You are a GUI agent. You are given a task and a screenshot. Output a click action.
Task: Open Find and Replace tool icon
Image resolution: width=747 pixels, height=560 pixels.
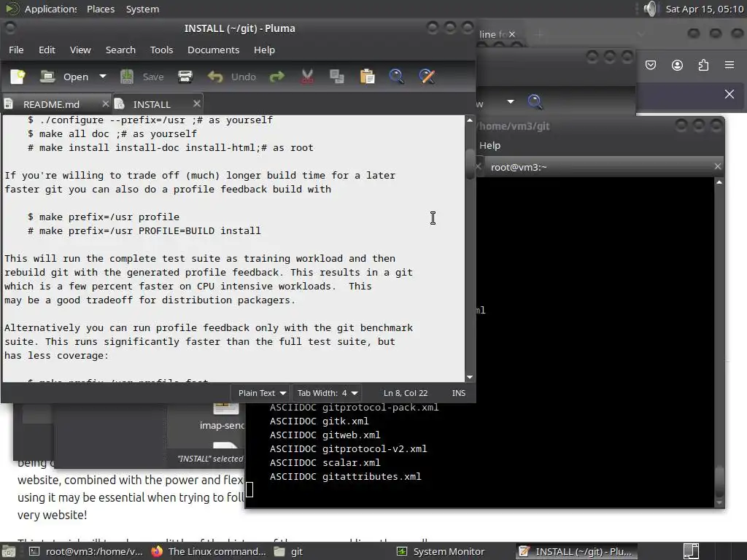point(426,77)
